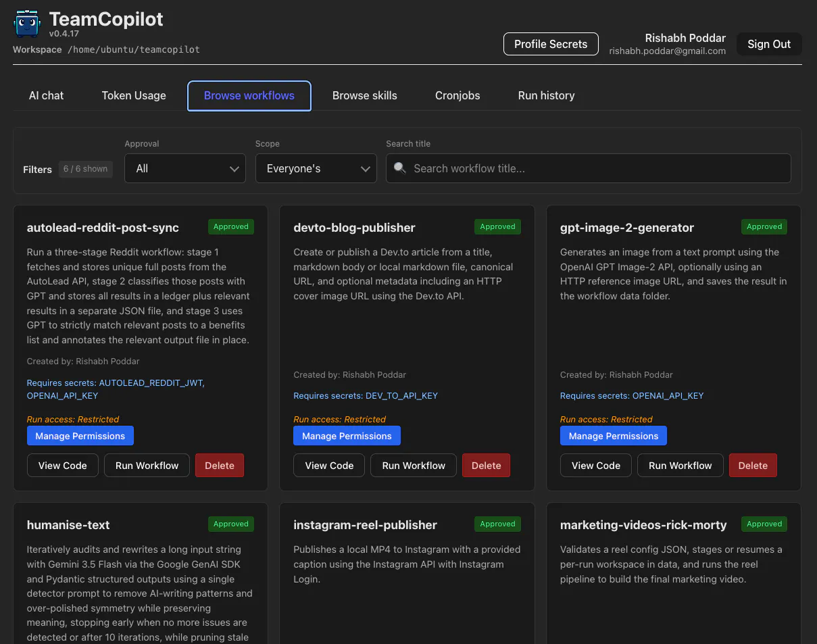Screen dimensions: 817x644
Task: Click Approved badge on instagram-reel-publisher
Action: tap(498, 524)
